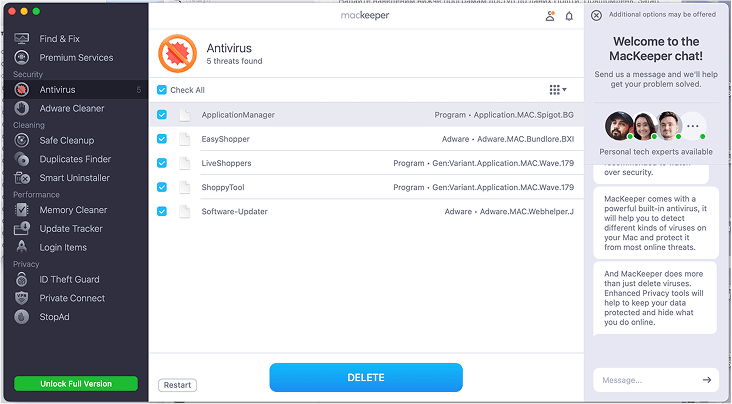The image size is (732, 404).
Task: Select the ShoppyTool threat name
Action: pos(223,187)
